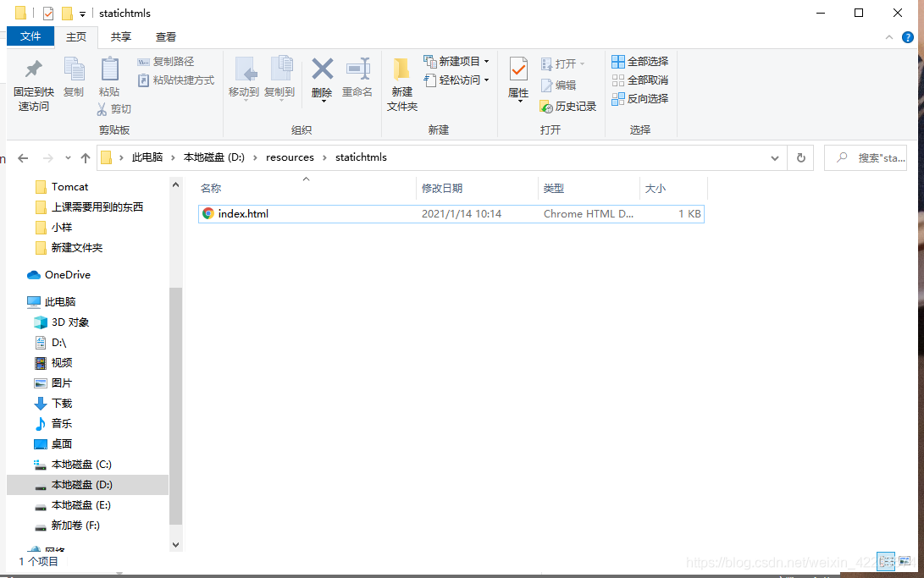Open the File tab

tap(30, 36)
